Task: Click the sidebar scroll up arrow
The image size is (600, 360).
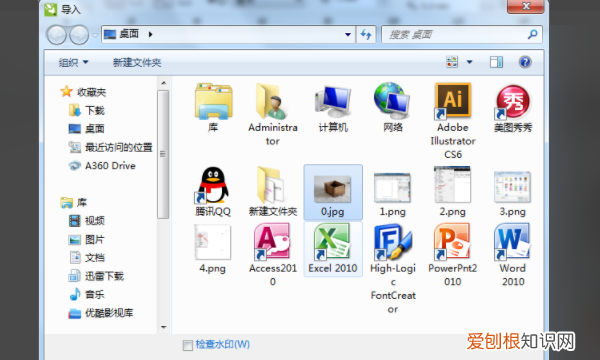Action: coord(163,83)
